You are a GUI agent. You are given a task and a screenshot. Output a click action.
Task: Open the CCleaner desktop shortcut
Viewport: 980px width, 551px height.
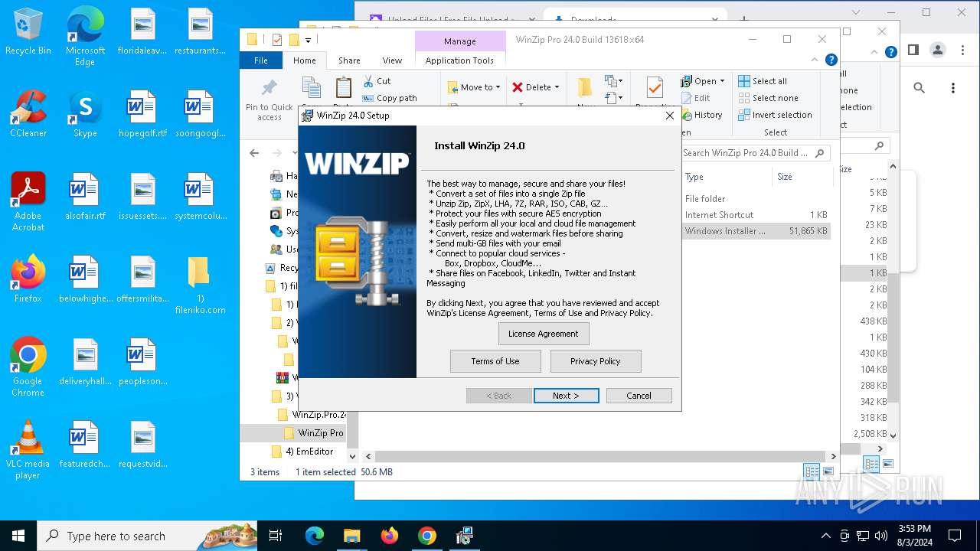tap(28, 115)
